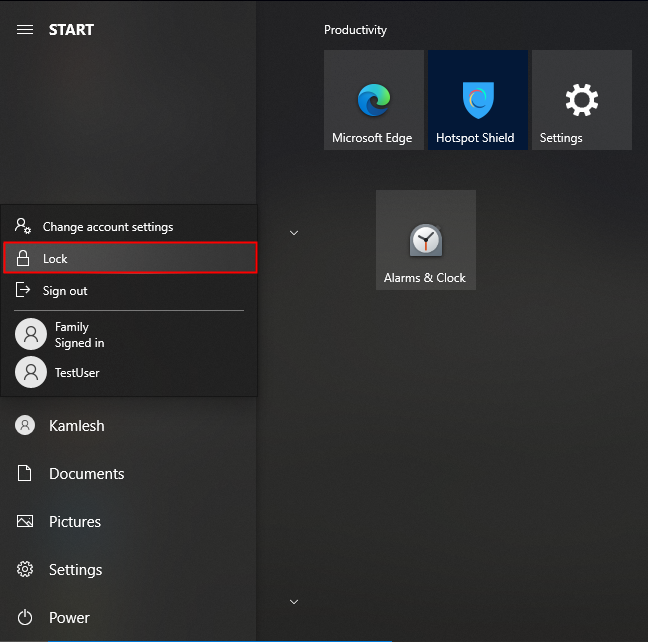Viewport: 648px width, 642px height.
Task: Switch to TestUser account
Action: click(129, 372)
